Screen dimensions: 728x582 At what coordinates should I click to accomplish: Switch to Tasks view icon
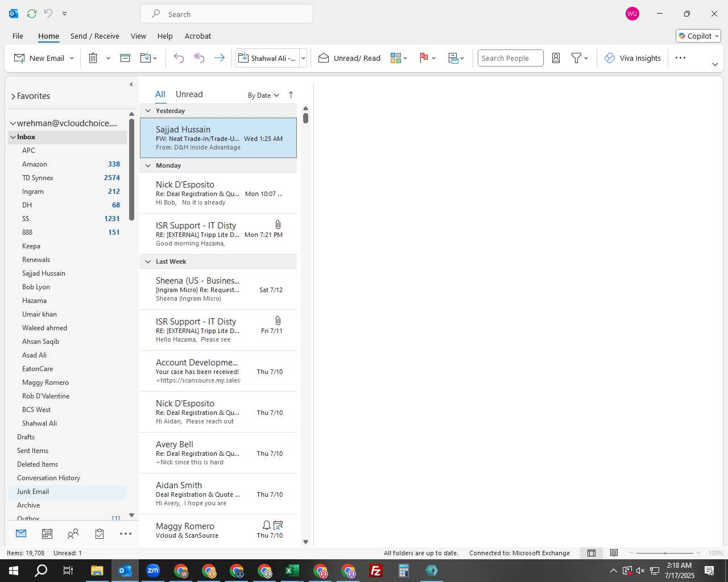(100, 534)
